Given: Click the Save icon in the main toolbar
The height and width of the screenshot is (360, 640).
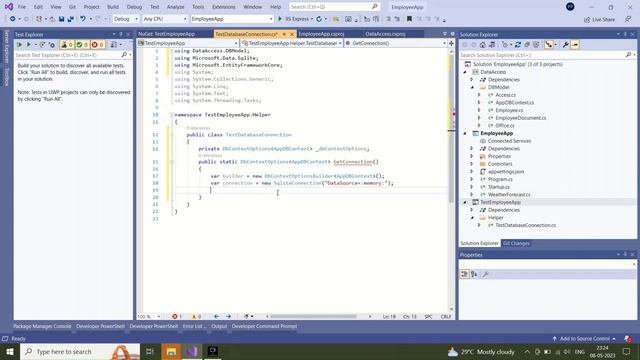Looking at the screenshot, I should coord(62,19).
